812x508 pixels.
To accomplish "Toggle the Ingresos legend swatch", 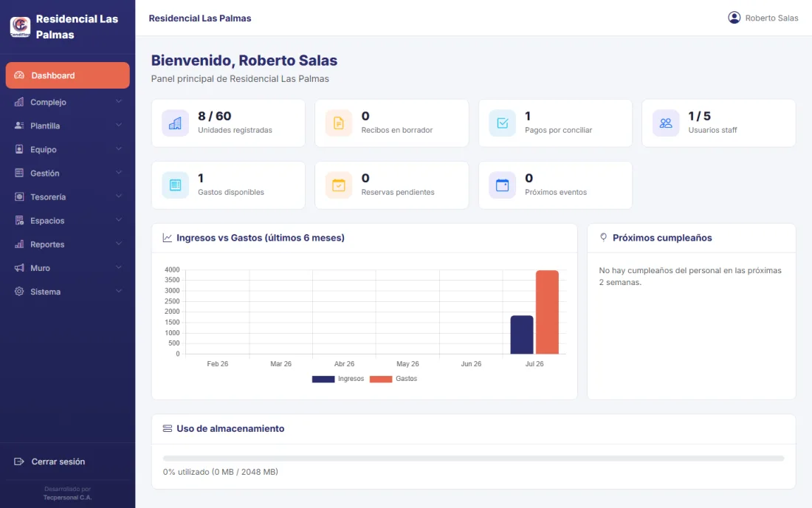I will (323, 379).
